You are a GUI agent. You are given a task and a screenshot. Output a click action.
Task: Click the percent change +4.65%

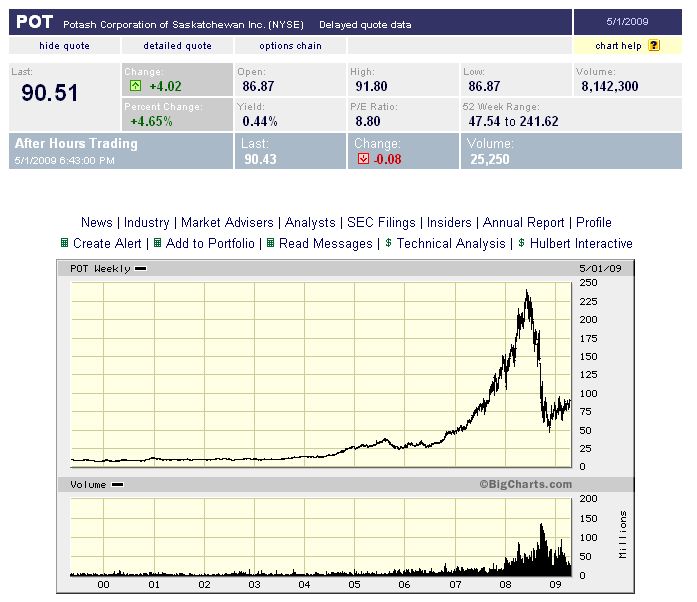tap(151, 121)
